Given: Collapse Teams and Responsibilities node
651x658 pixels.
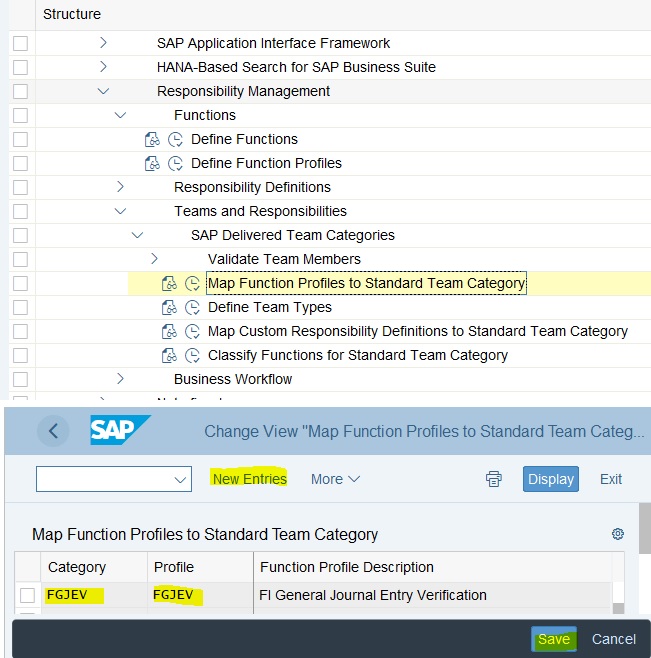Looking at the screenshot, I should (x=120, y=211).
